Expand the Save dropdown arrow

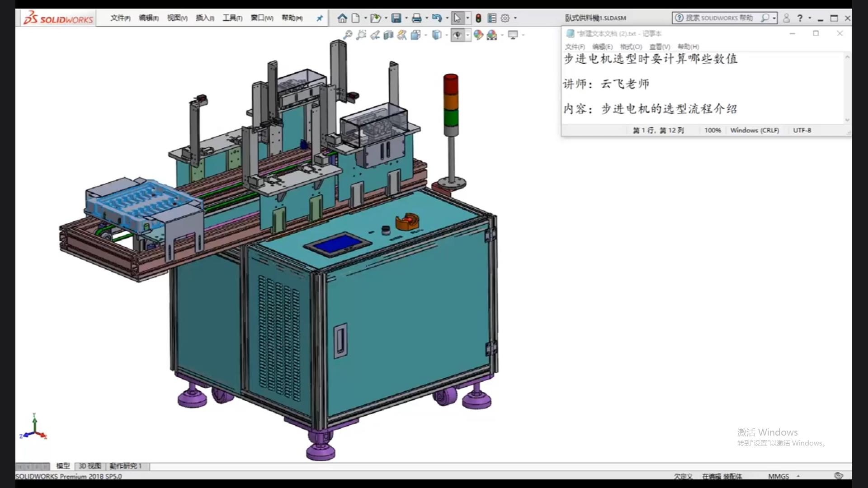click(406, 18)
